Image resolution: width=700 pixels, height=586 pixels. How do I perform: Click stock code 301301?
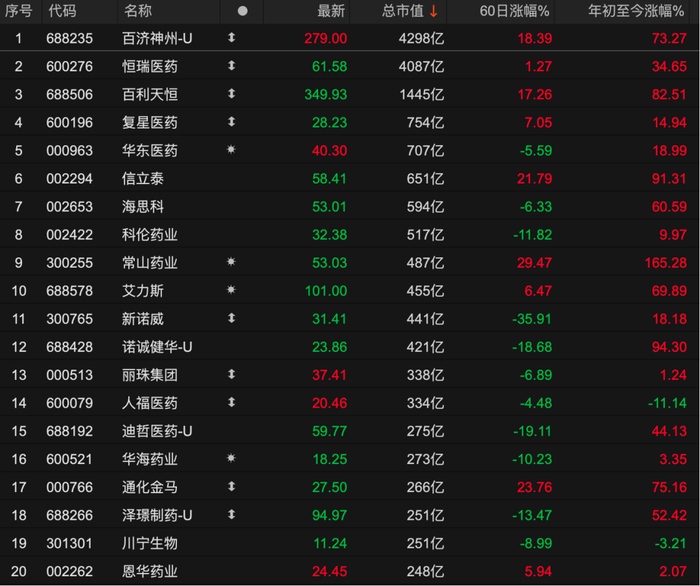tap(70, 543)
